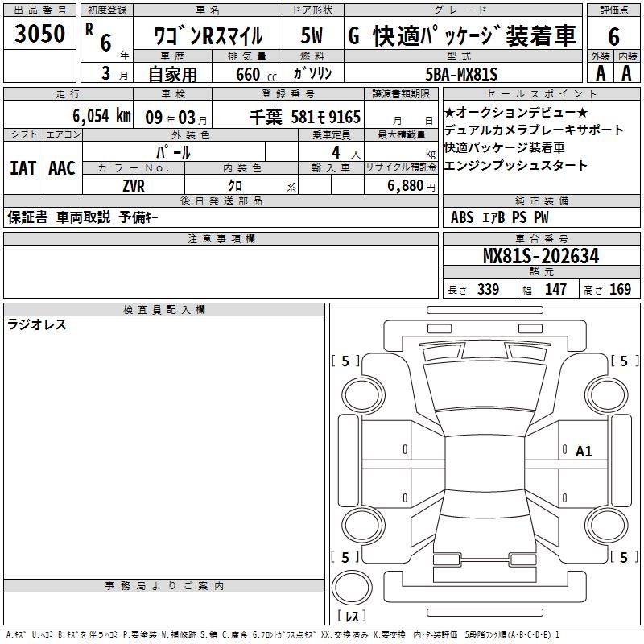Click 予備キー in later-shipped parts
Screen dimensions: 644x644
[x=138, y=217]
